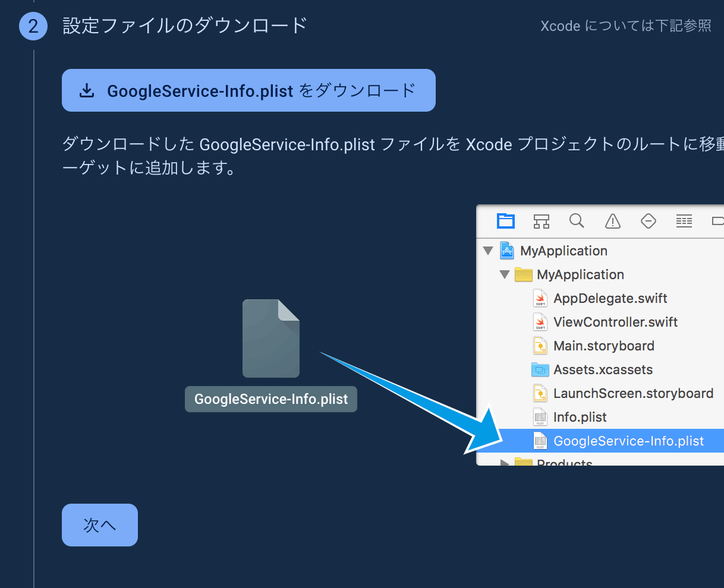Click the gray GoogleService-Info.plist file icon
This screenshot has height=588, width=724.
coord(271,338)
